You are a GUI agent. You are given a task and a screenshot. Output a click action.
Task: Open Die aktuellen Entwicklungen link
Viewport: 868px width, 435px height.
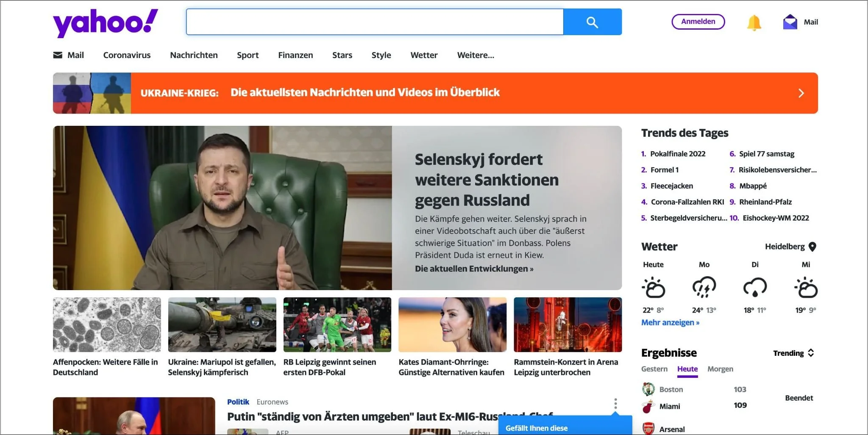474,269
